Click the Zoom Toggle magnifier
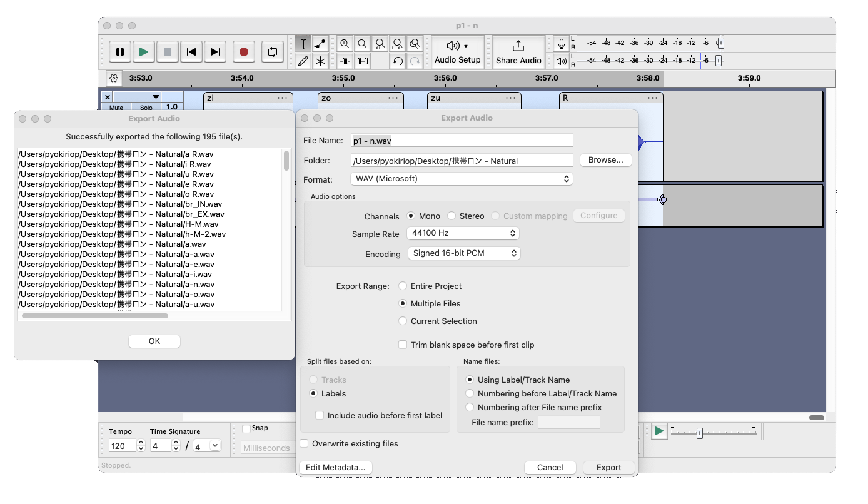 click(x=415, y=44)
